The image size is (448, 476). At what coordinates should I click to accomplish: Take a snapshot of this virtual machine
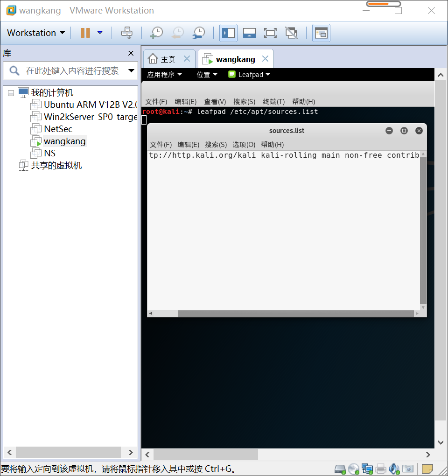click(x=157, y=33)
